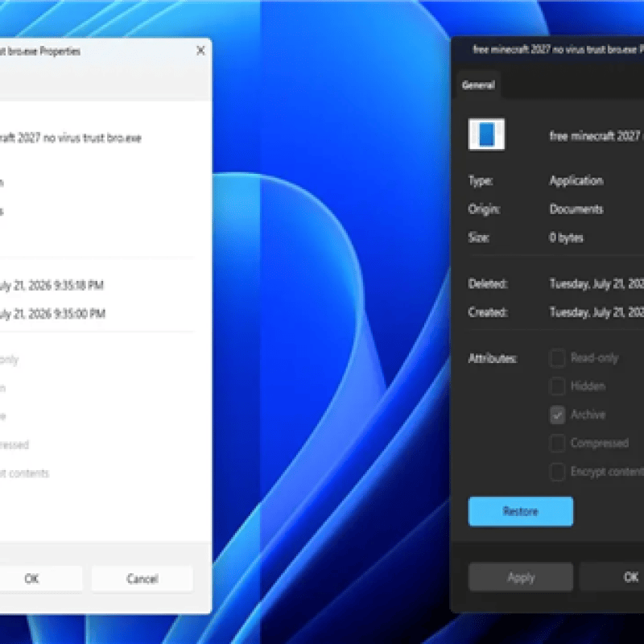The height and width of the screenshot is (644, 644).
Task: Toggle the Hidden checkbox in dark dialog
Action: pos(557,386)
